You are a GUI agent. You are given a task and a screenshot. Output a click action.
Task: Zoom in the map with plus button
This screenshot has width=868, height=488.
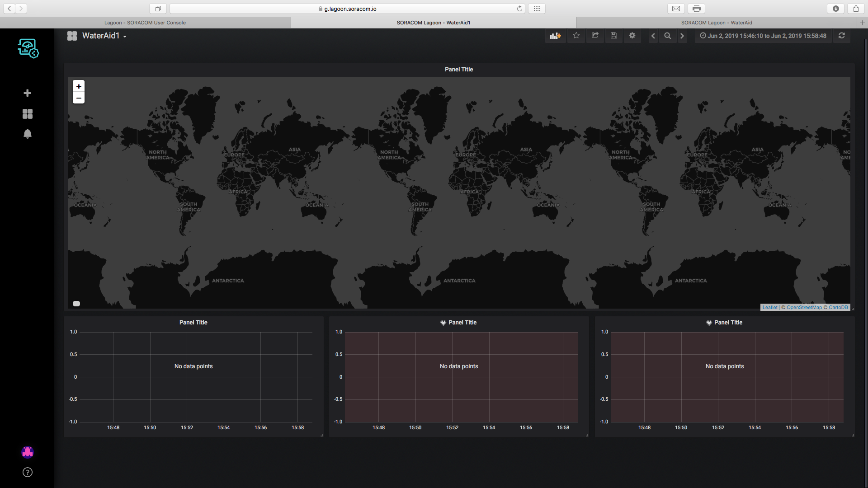pos(79,86)
